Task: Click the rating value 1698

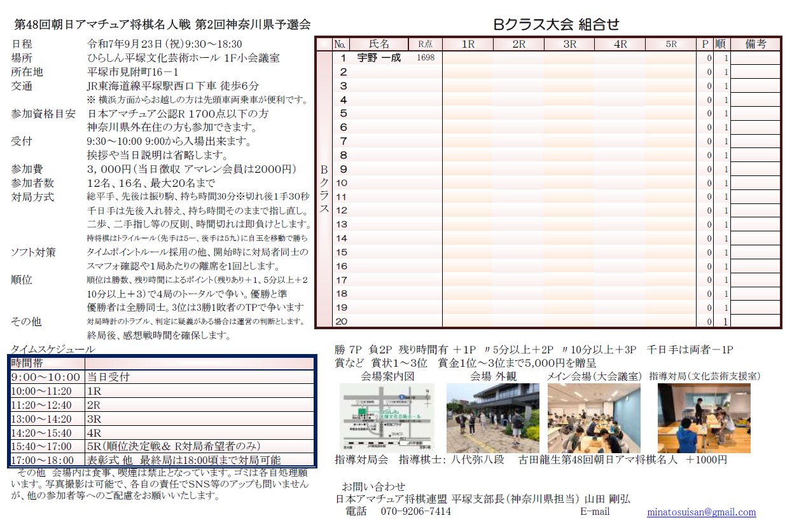Action: coord(426,58)
